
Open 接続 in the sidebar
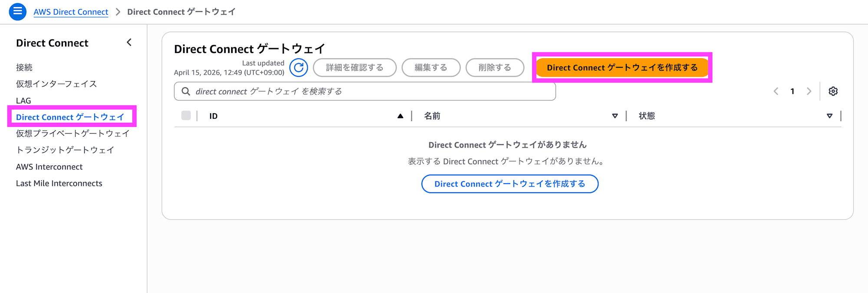pyautogui.click(x=24, y=67)
